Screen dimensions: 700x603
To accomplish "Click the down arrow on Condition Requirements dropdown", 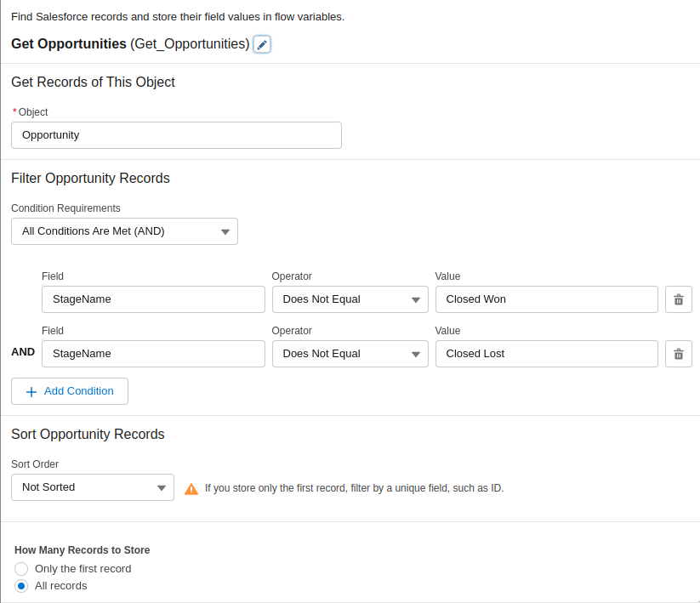I will pyautogui.click(x=225, y=230).
